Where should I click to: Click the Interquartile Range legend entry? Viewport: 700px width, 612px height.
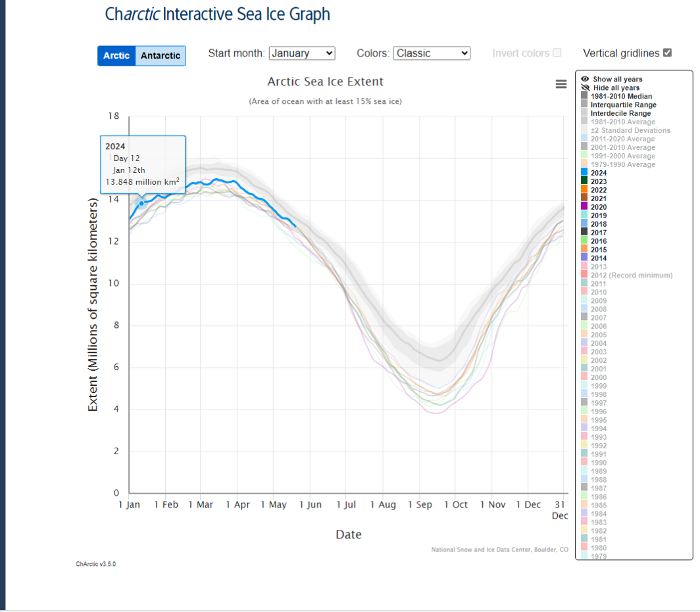click(x=623, y=105)
